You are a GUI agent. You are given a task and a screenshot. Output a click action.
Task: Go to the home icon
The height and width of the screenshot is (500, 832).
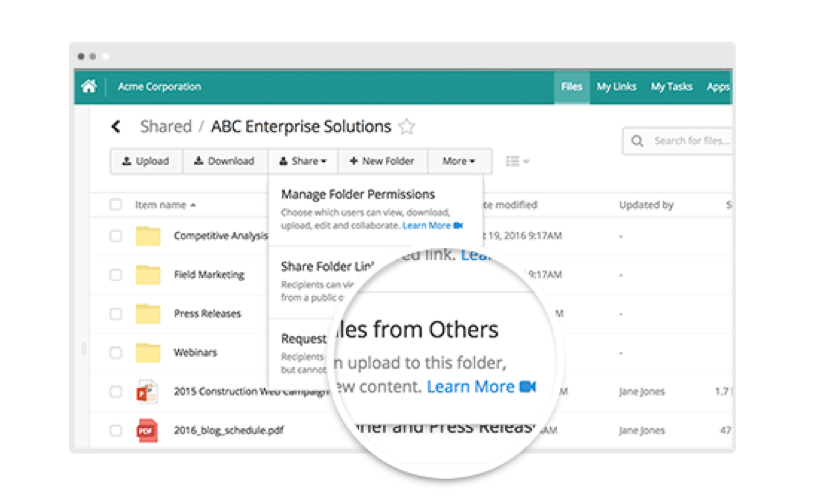[x=89, y=86]
